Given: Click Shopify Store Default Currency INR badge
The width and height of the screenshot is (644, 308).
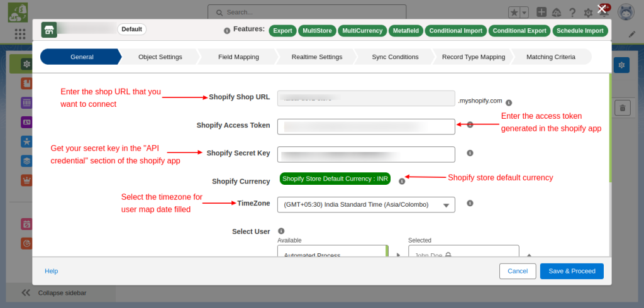Looking at the screenshot, I should pos(335,179).
